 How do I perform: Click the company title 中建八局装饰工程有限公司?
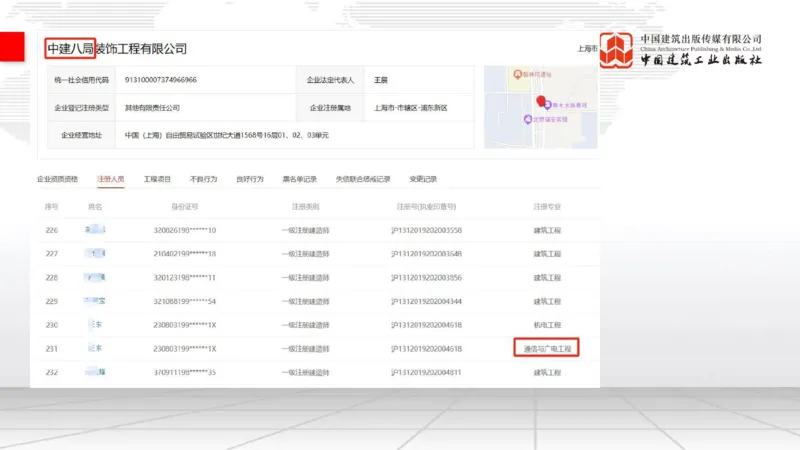pos(117,49)
